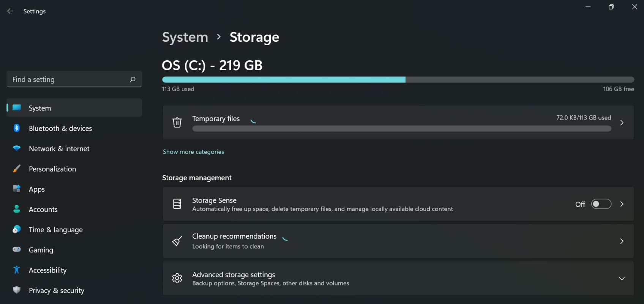Screen dimensions: 644x304
Task: Click the search magnifier icon
Action: click(133, 79)
